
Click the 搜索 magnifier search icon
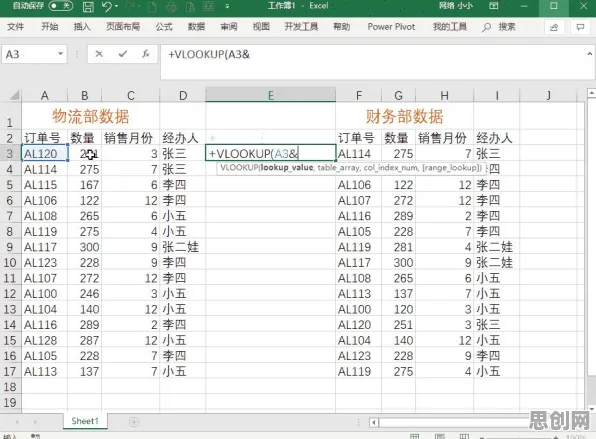coord(486,27)
